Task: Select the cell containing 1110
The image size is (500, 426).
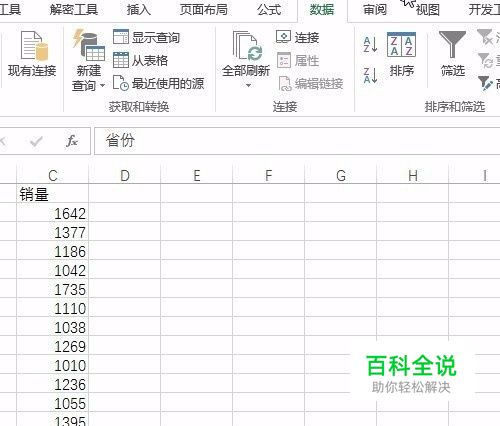Action: (53, 308)
